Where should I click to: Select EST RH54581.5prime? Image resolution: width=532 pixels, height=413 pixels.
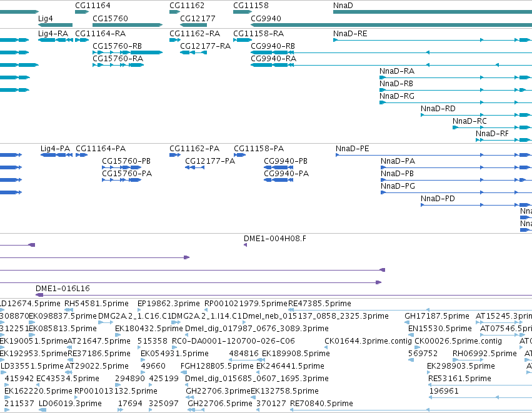tap(96, 304)
